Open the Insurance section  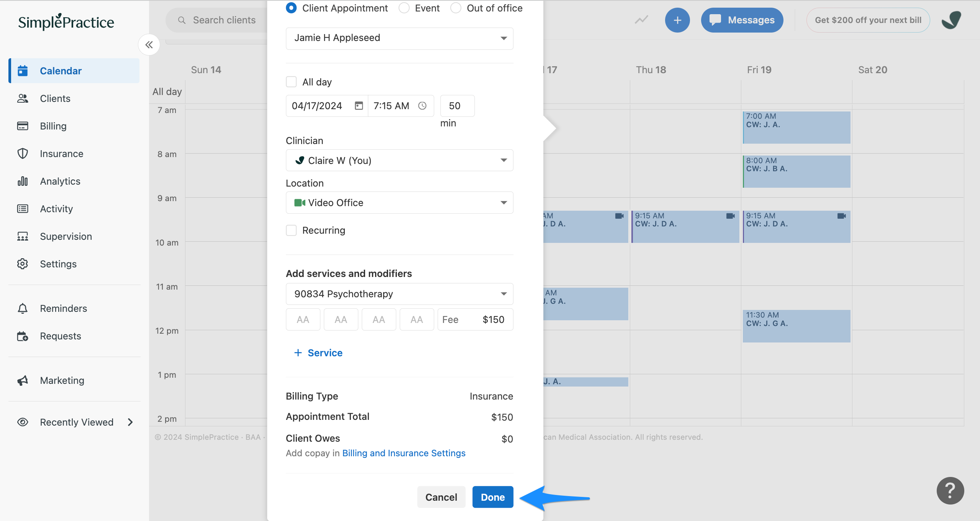61,154
